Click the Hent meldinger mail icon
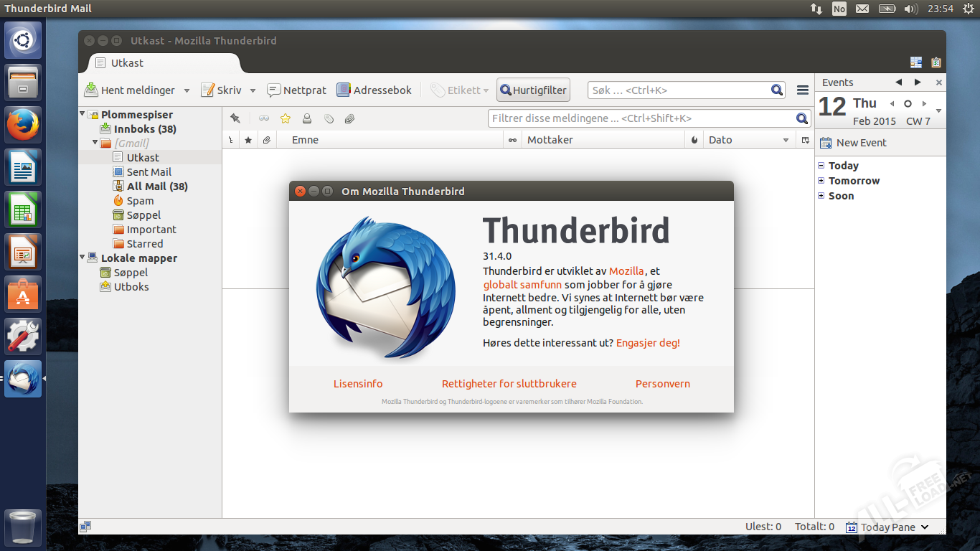This screenshot has width=980, height=551. [91, 90]
